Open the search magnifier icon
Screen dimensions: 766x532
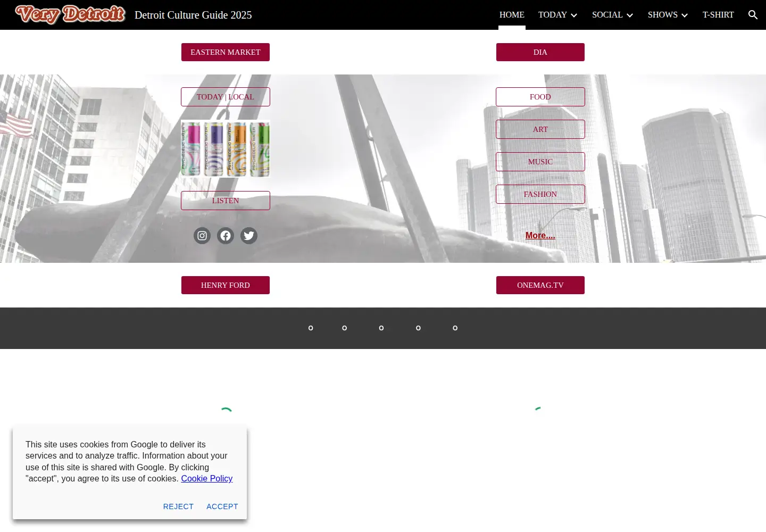(753, 15)
